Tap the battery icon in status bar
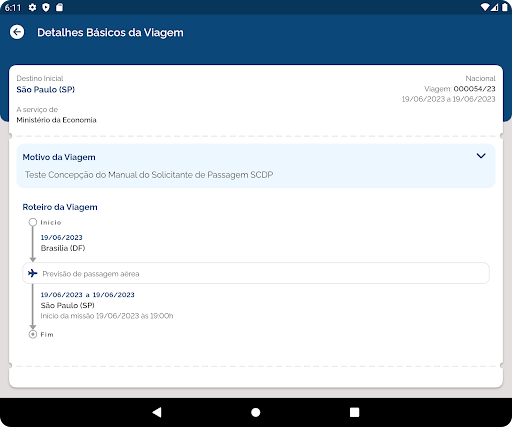The image size is (512, 427). coord(505,7)
